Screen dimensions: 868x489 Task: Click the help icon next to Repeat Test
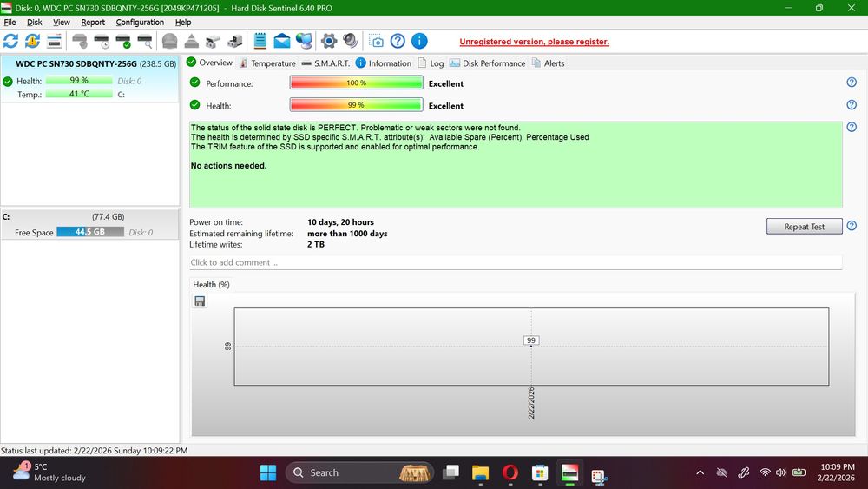click(x=852, y=226)
